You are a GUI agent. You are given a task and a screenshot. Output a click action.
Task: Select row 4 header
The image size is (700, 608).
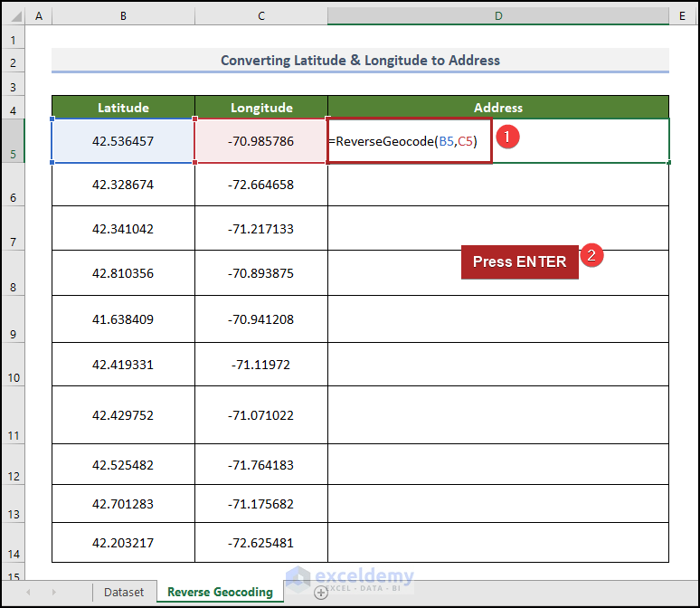click(x=13, y=108)
